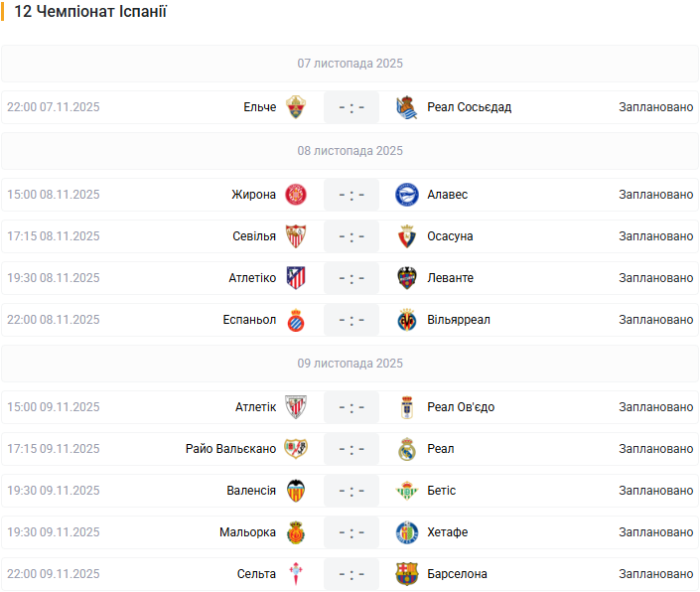Click the Getafe blue crest icon

tap(407, 532)
